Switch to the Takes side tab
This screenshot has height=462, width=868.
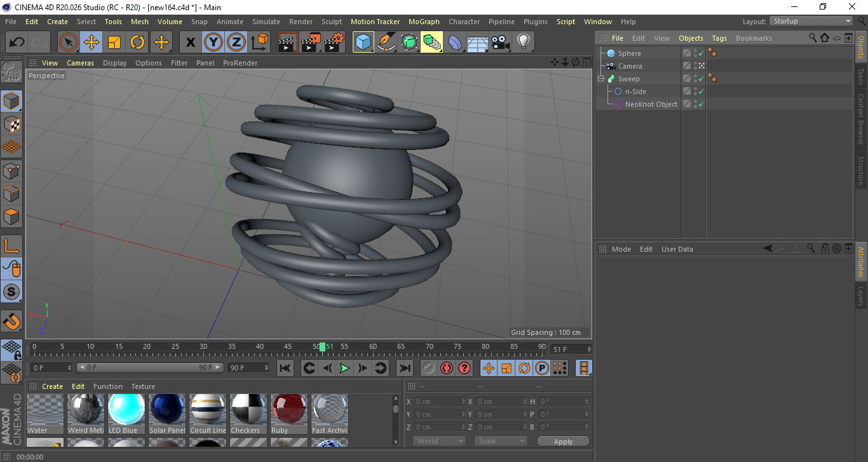coord(861,76)
